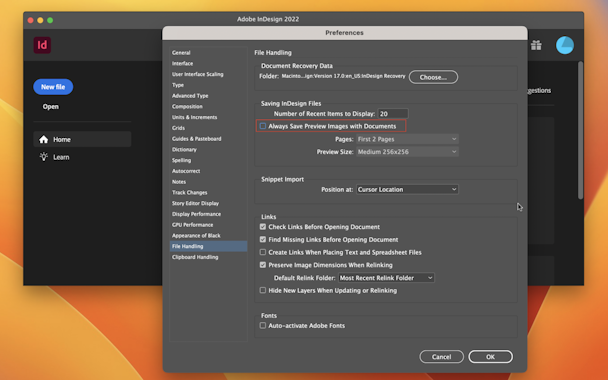Image resolution: width=608 pixels, height=380 pixels.
Task: Open the Pages First 2 Pages dropdown
Action: tap(407, 139)
